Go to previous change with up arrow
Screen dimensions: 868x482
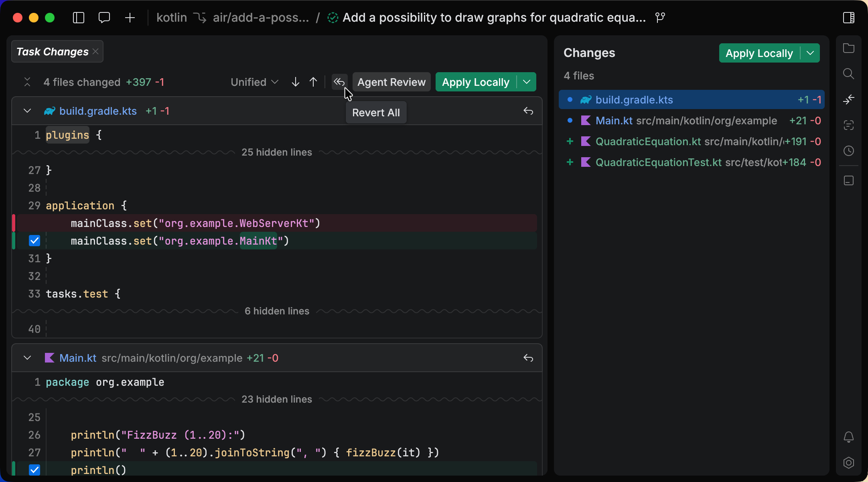point(313,82)
